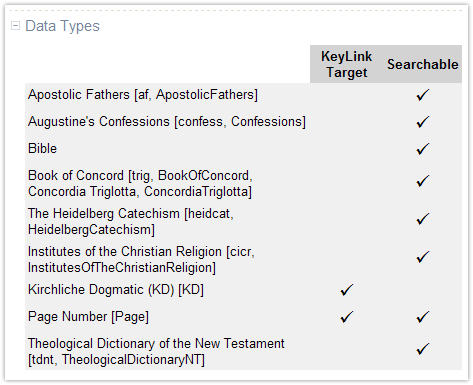This screenshot has width=473, height=385.
Task: Select the Augustine's Confessions entry
Action: click(x=167, y=122)
